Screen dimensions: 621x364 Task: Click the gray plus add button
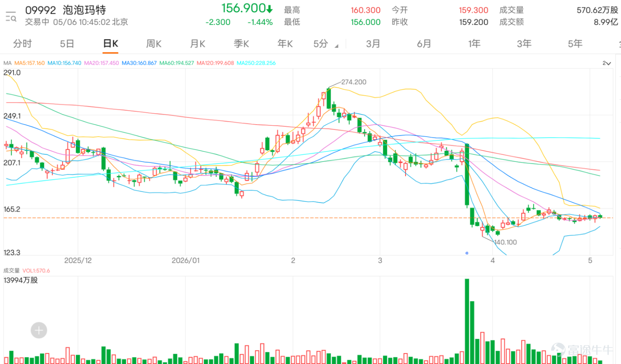coord(39,330)
